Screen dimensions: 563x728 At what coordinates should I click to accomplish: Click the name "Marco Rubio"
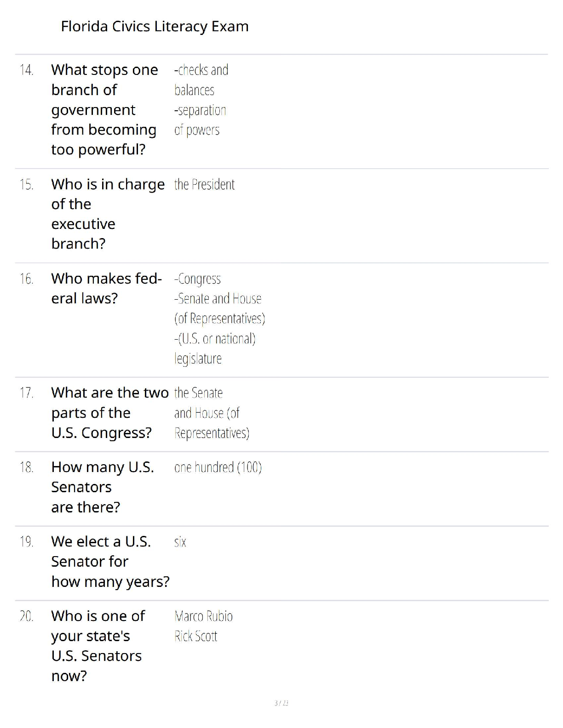(203, 616)
